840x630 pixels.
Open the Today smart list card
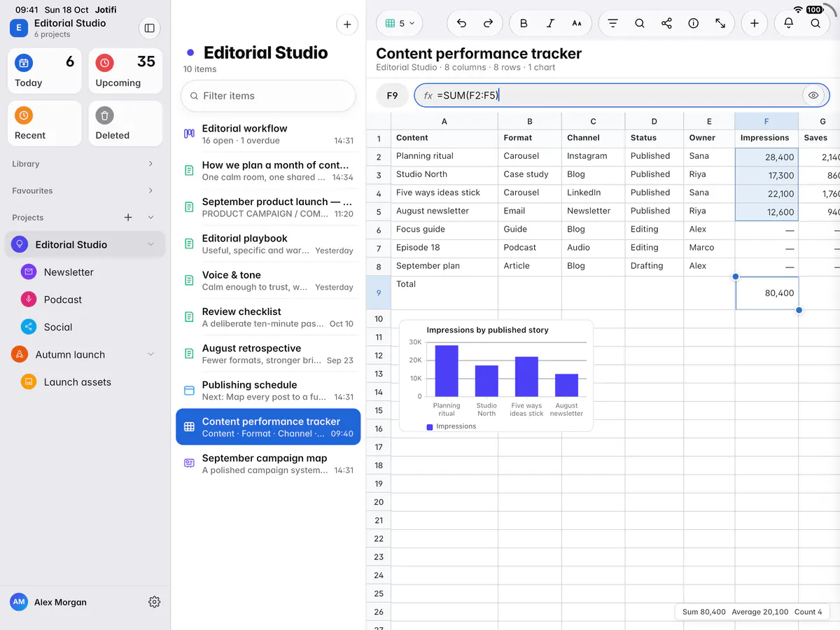(45, 71)
